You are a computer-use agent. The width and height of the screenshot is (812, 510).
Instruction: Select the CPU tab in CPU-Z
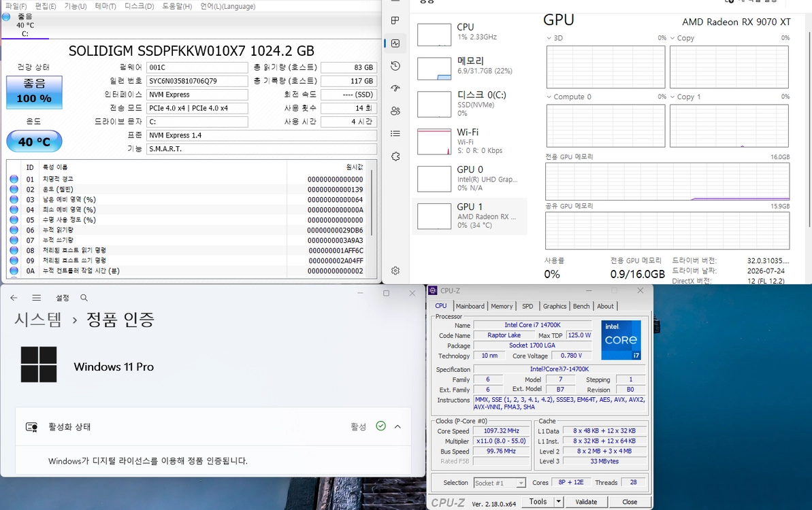click(x=441, y=306)
